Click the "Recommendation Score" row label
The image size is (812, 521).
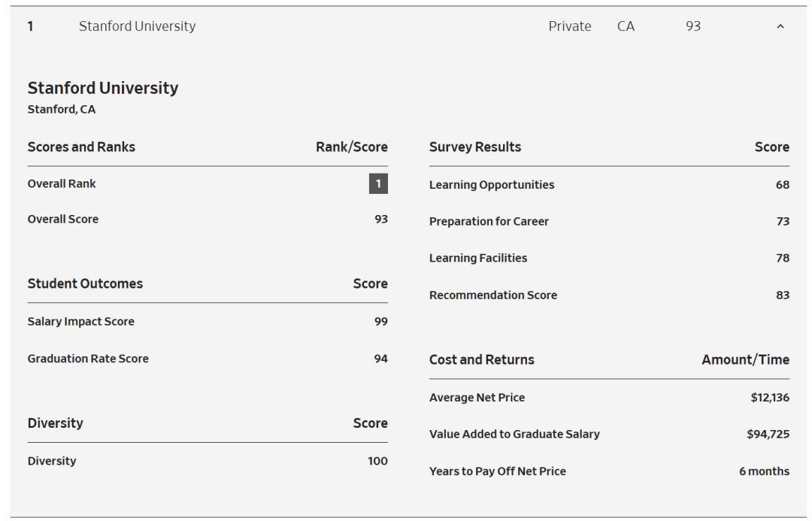493,295
